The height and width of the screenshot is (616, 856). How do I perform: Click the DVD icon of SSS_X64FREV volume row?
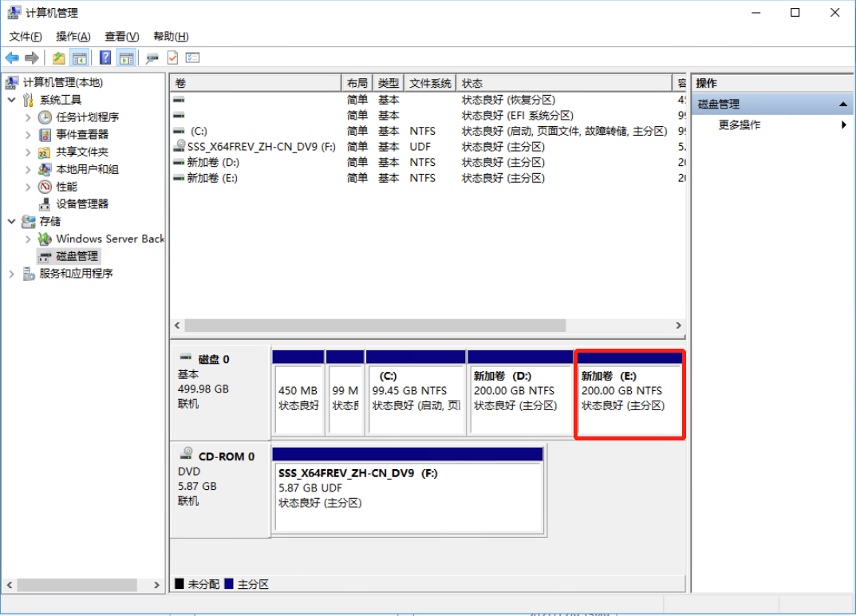click(179, 146)
